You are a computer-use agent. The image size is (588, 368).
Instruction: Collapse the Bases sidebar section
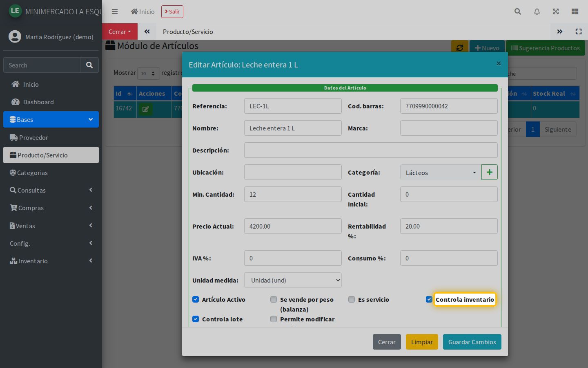click(51, 119)
